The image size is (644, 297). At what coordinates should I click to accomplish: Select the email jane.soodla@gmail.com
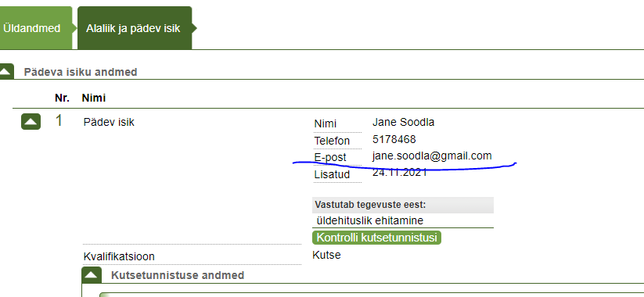tap(432, 156)
